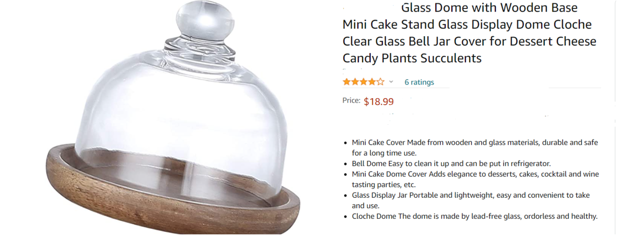Open the 6 ratings link

[419, 82]
